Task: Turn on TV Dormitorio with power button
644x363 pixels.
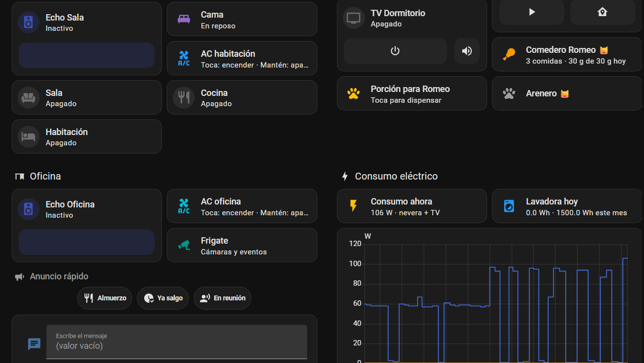Action: pyautogui.click(x=395, y=51)
